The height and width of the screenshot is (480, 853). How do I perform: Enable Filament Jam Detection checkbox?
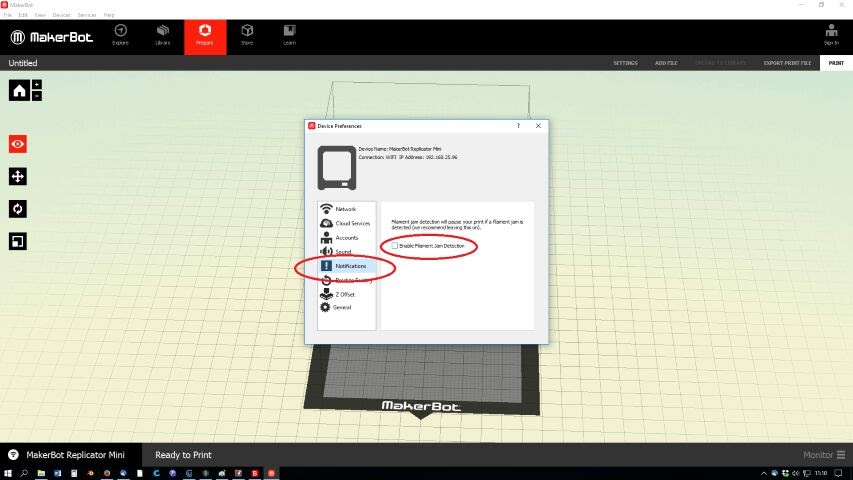(395, 245)
